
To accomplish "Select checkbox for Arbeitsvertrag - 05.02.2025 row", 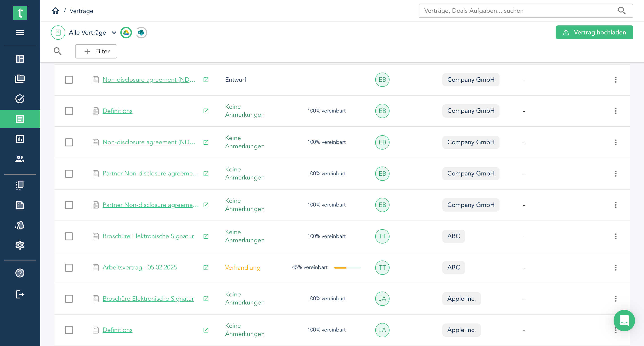I will coord(69,268).
